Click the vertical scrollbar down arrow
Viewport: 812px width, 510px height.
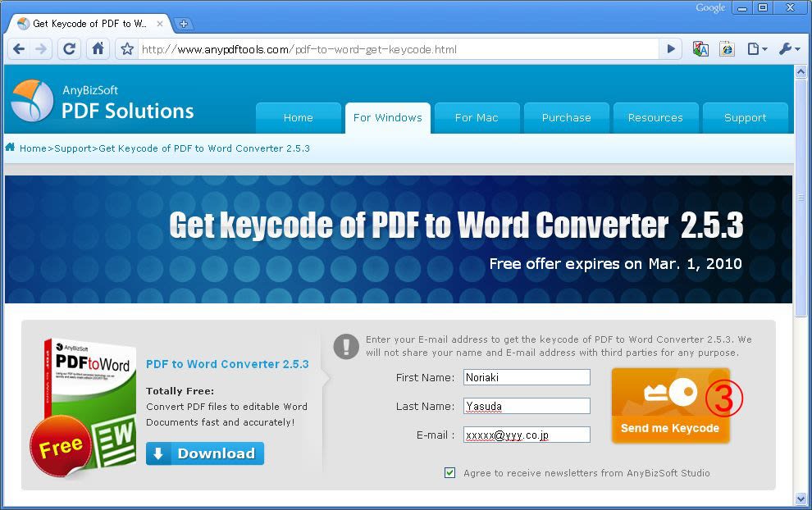click(801, 499)
